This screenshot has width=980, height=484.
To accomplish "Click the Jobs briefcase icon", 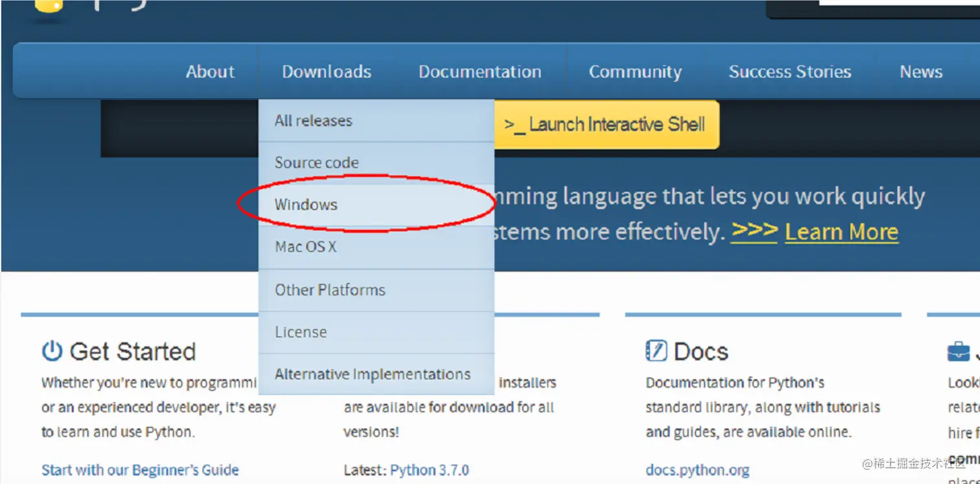I will click(x=958, y=352).
